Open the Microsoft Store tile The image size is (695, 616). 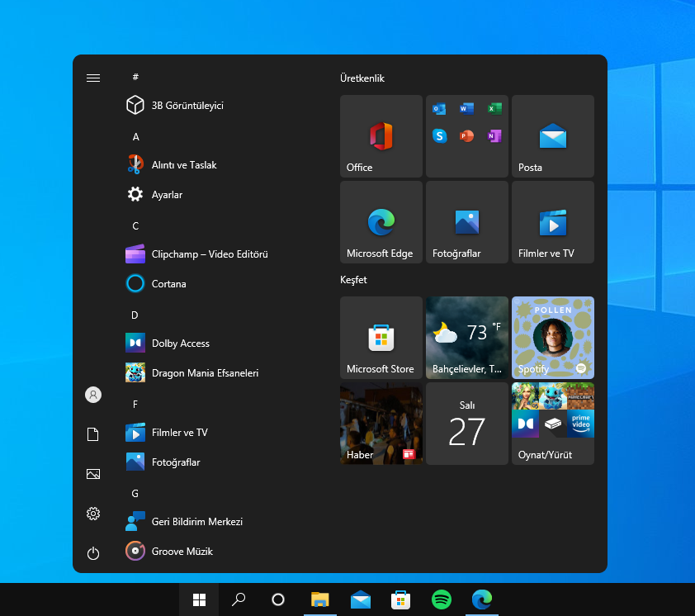pyautogui.click(x=381, y=338)
